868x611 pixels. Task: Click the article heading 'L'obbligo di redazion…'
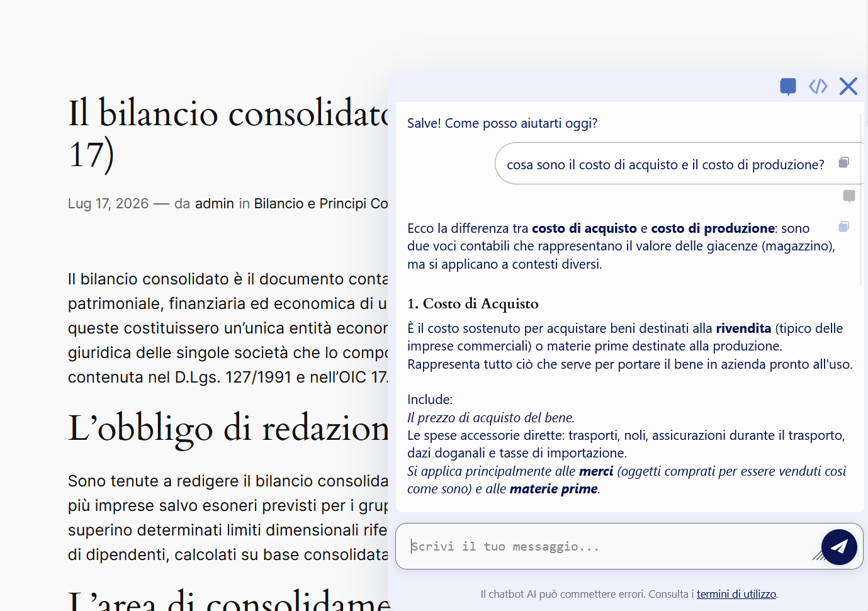(x=228, y=429)
